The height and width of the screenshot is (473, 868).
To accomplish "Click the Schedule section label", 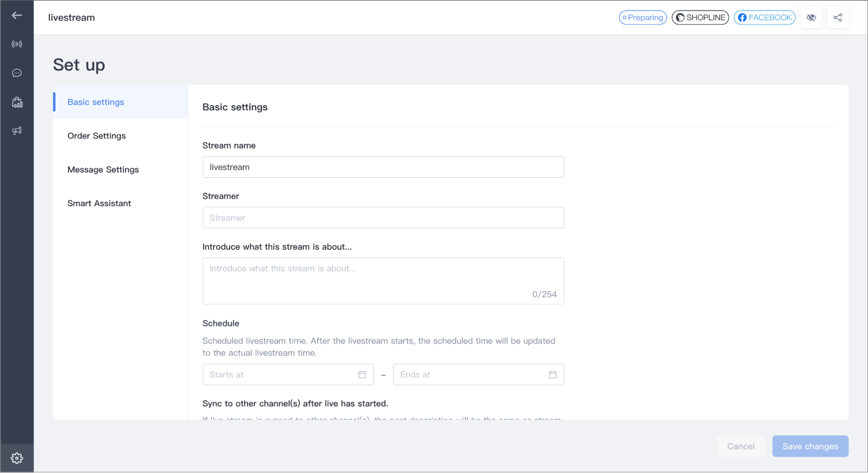I will 221,324.
